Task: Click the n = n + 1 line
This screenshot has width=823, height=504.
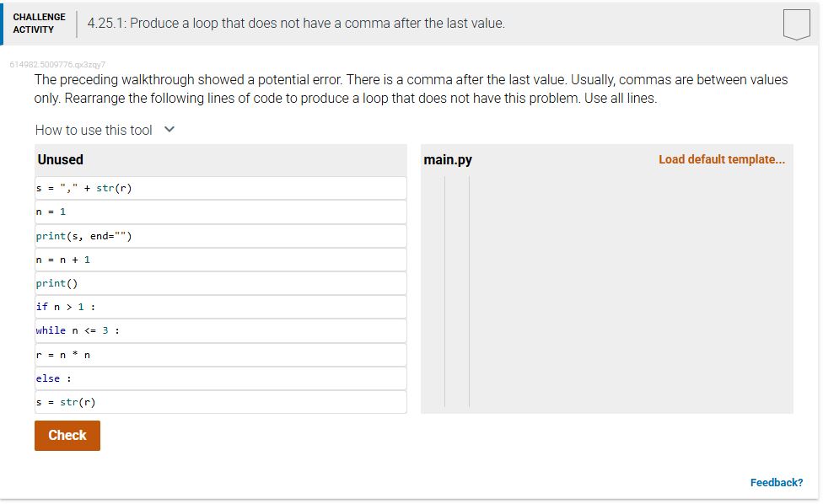Action: tap(219, 259)
